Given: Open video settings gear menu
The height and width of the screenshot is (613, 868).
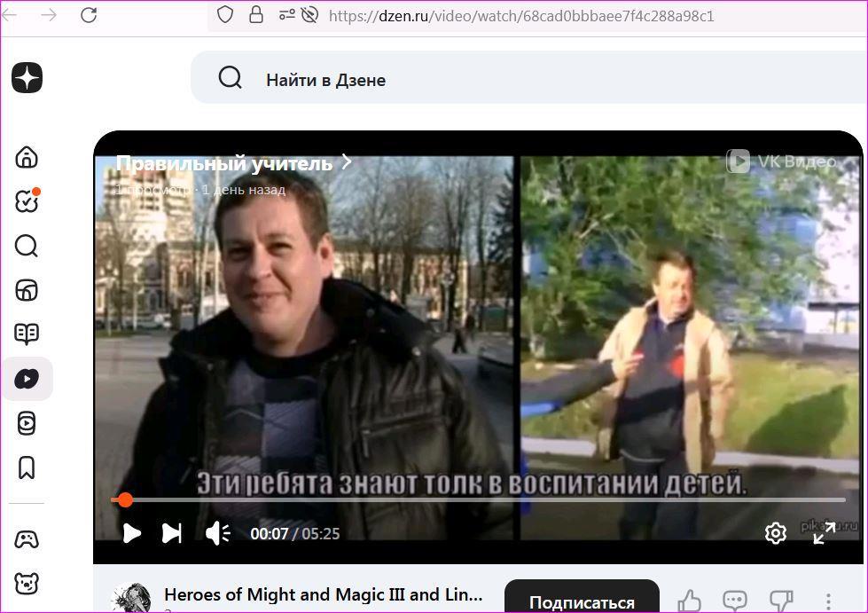Looking at the screenshot, I should pyautogui.click(x=775, y=533).
